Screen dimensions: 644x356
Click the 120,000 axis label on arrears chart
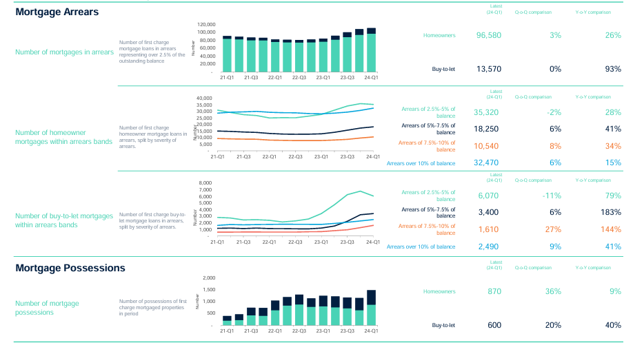207,25
